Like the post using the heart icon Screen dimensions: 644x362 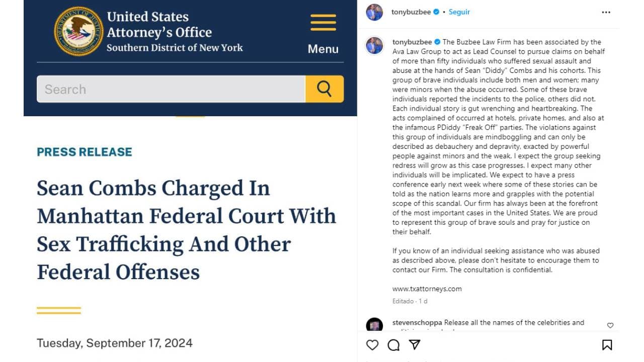coord(372,345)
